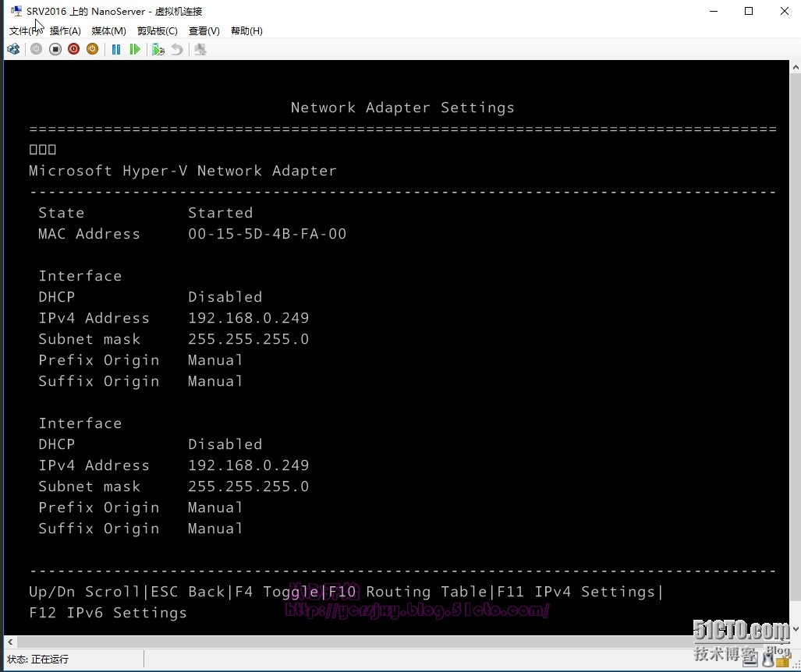Screen dimensions: 801x672
Task: Open the 文件(F) menu
Action: [26, 31]
